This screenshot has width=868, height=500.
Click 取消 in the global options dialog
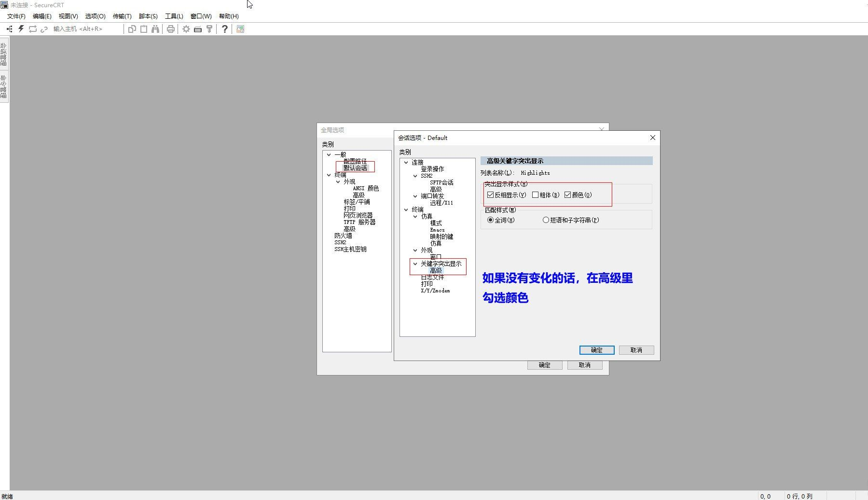[585, 365]
